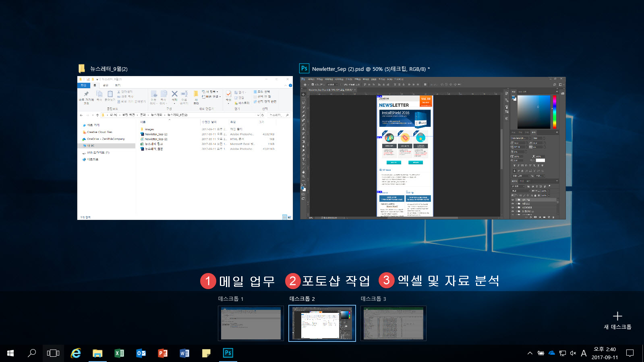Click the OneDrive cloud tray icon
644x362 pixels.
coord(552,353)
